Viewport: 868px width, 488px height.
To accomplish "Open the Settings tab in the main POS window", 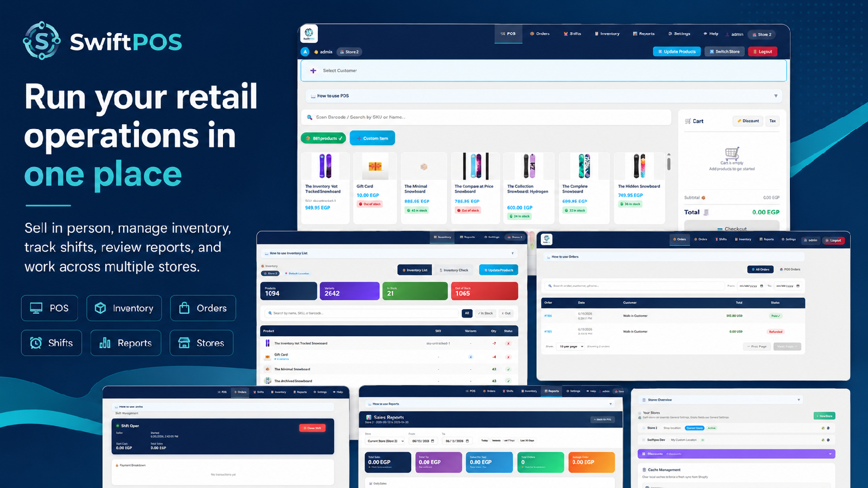I will (679, 34).
